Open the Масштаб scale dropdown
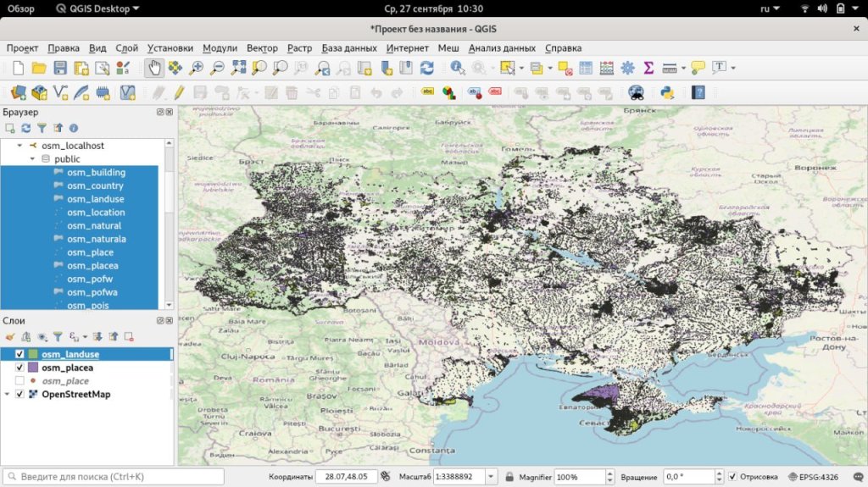868x487 pixels. point(490,477)
